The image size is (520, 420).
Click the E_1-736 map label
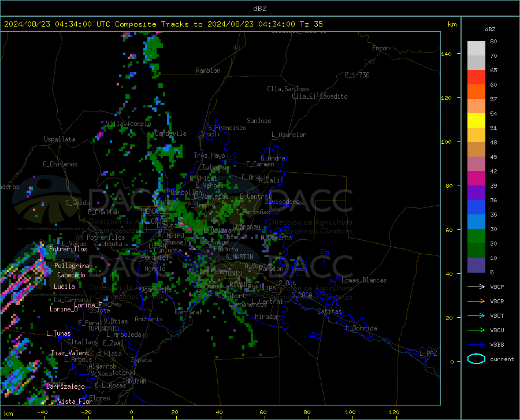357,75
